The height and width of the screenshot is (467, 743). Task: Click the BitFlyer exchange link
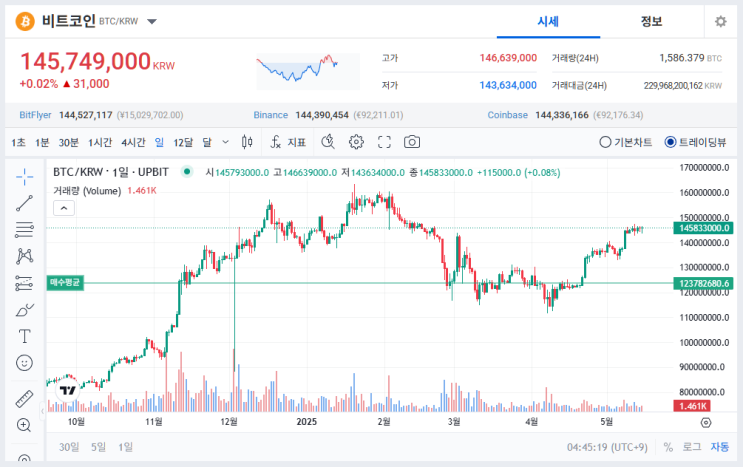[x=36, y=115]
